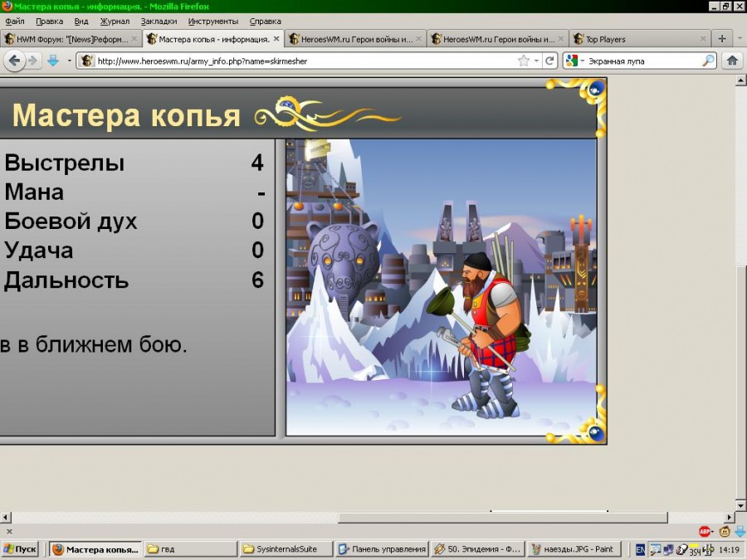Close the add-on bar with the x

point(9,532)
